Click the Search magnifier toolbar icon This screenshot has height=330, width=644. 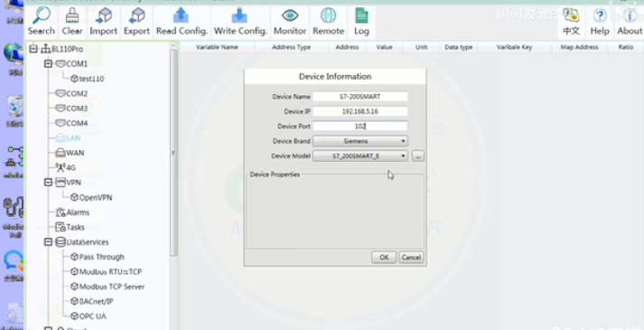point(41,16)
